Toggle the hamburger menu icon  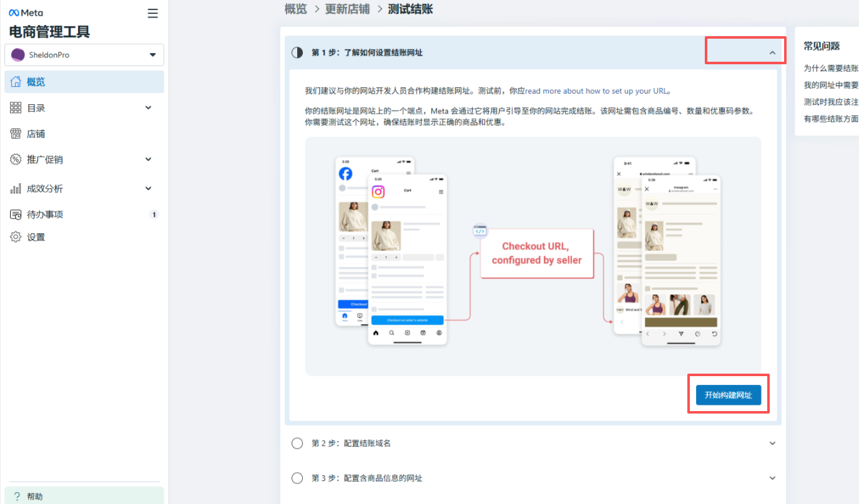click(152, 13)
